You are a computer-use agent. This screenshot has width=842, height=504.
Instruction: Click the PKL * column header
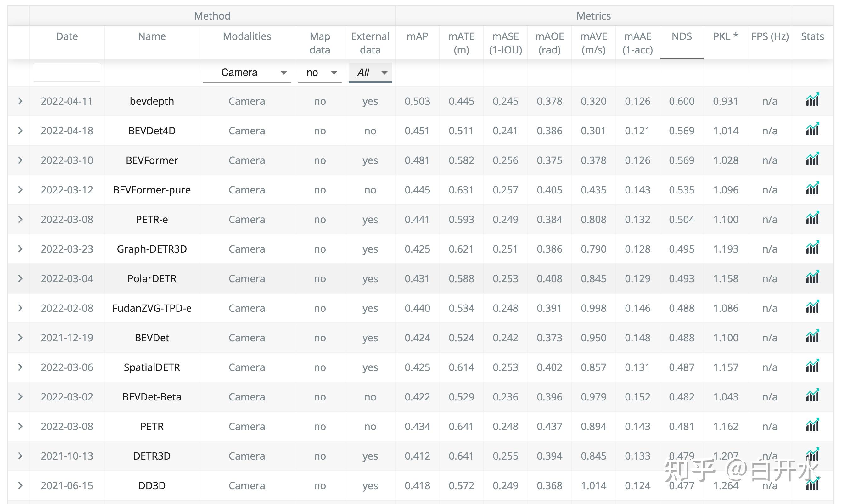pos(725,36)
